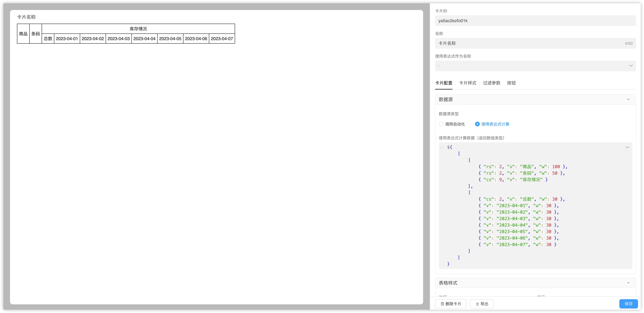The height and width of the screenshot is (313, 644).
Task: Click the code brackets icon in name expression field
Action: (438, 66)
